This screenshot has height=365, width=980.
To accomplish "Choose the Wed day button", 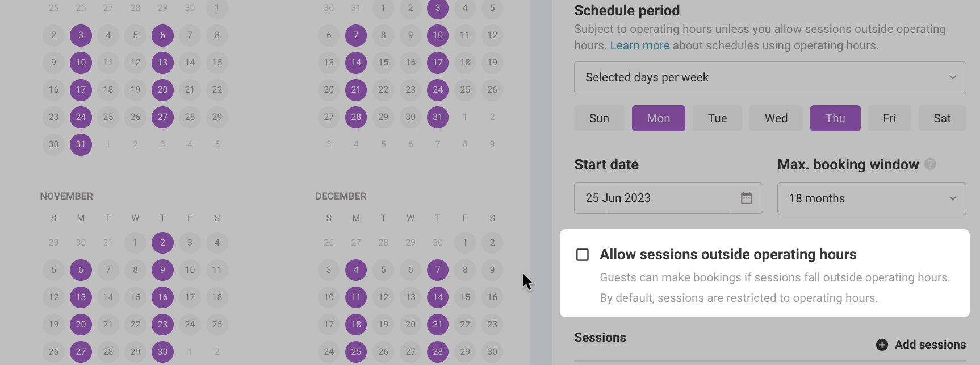I will point(776,118).
